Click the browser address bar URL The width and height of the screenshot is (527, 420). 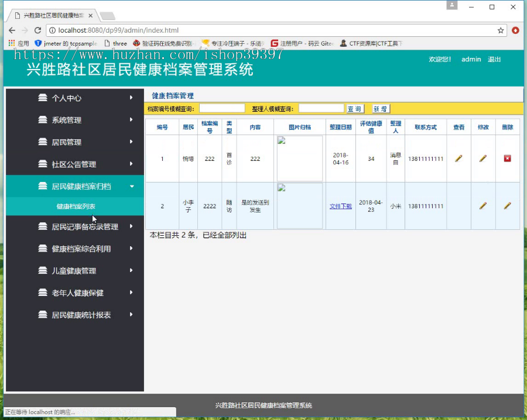(x=118, y=30)
